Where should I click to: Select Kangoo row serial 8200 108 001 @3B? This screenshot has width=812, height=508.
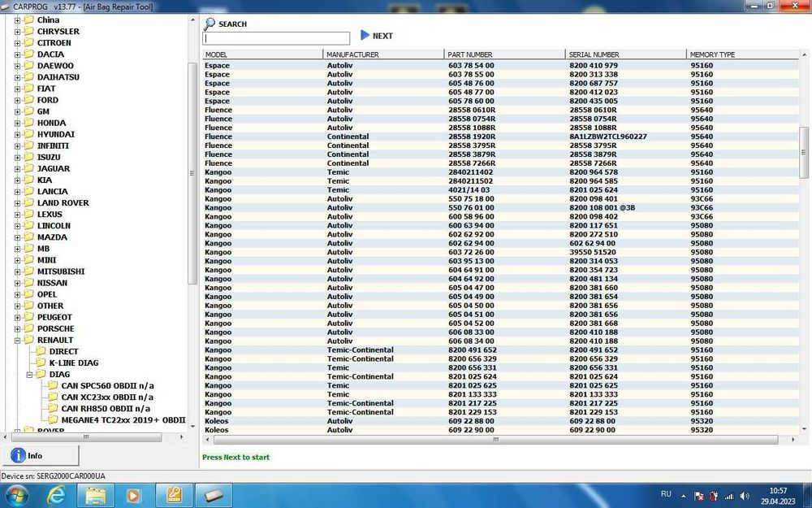[x=500, y=208]
